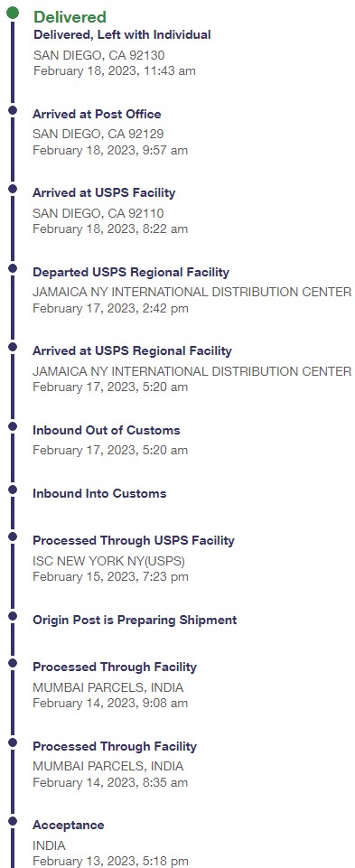Viewport: 355px width, 868px height.
Task: Select the Arrived at Post Office timeline dot
Action: click(13, 110)
